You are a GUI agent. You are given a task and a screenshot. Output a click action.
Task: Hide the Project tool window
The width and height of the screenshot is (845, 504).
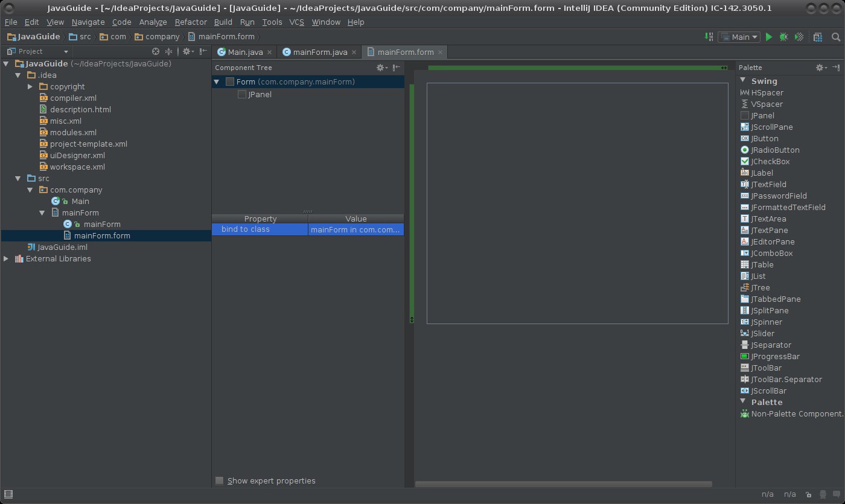[203, 51]
